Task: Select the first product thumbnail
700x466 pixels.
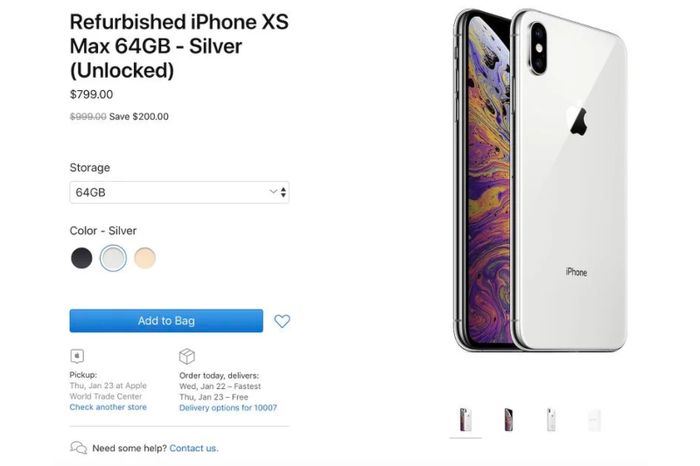Action: point(466,420)
